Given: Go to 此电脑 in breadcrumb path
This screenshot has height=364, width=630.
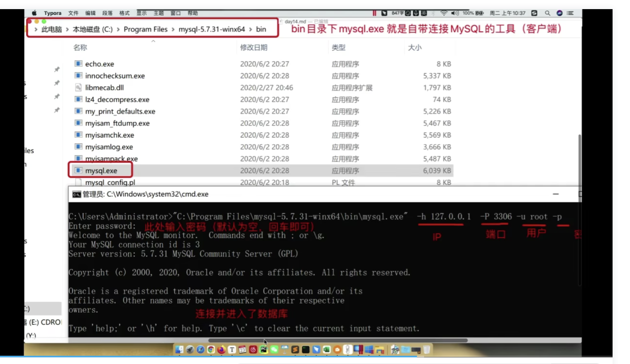Looking at the screenshot, I should [51, 29].
